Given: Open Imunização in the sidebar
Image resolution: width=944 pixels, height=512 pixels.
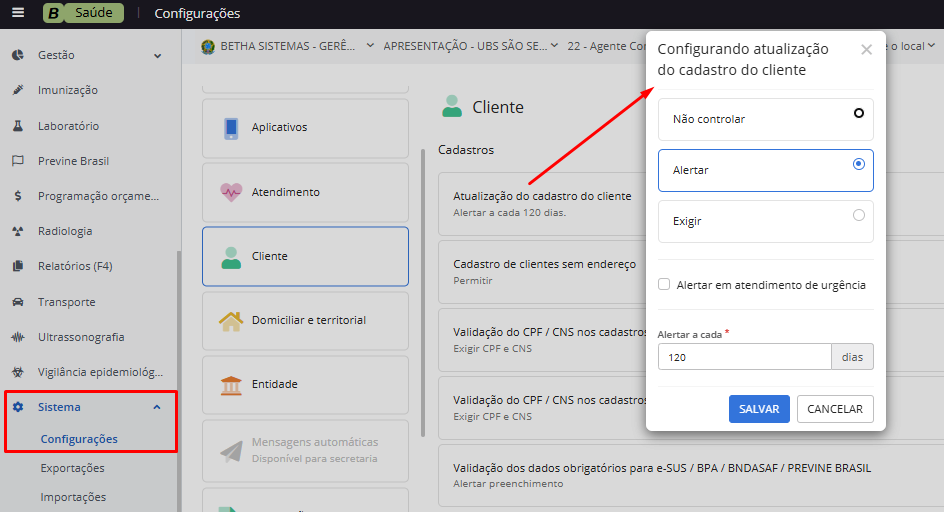Looking at the screenshot, I should (67, 90).
